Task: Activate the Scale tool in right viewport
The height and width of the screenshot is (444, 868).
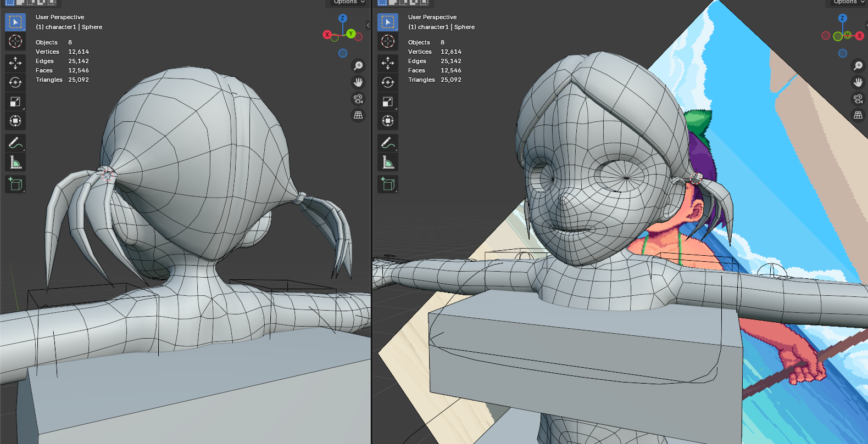Action: tap(388, 102)
